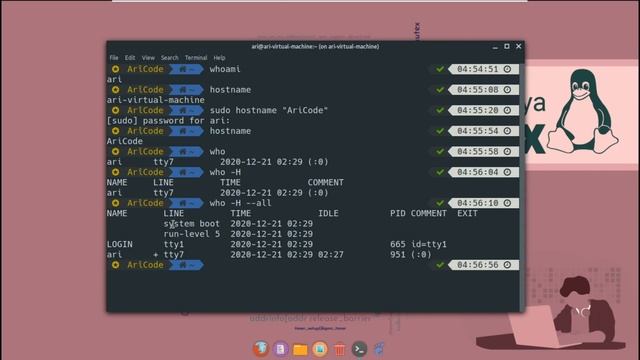Viewport: 640px width, 360px height.
Task: Click the 'PID' column header
Action: coord(398,213)
